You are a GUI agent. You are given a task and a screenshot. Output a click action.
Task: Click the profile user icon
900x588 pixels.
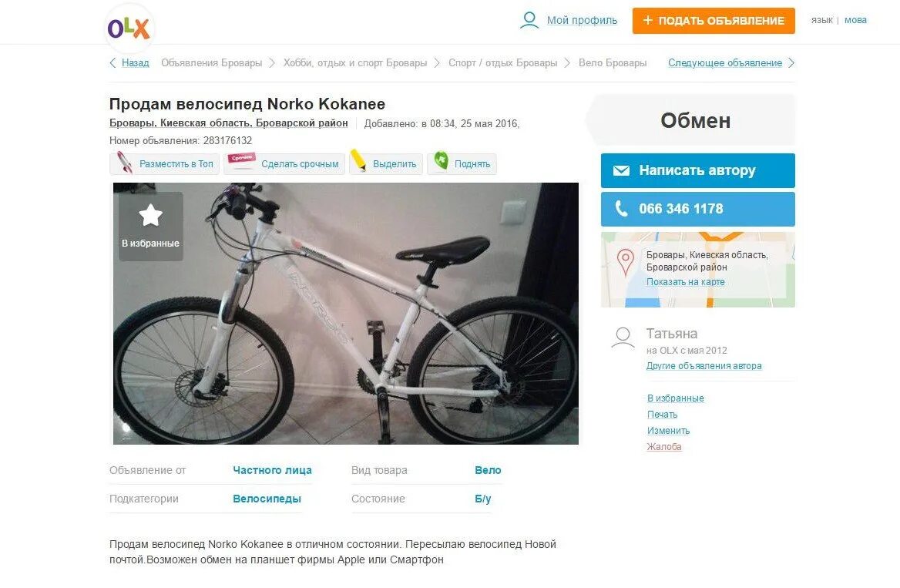[529, 20]
